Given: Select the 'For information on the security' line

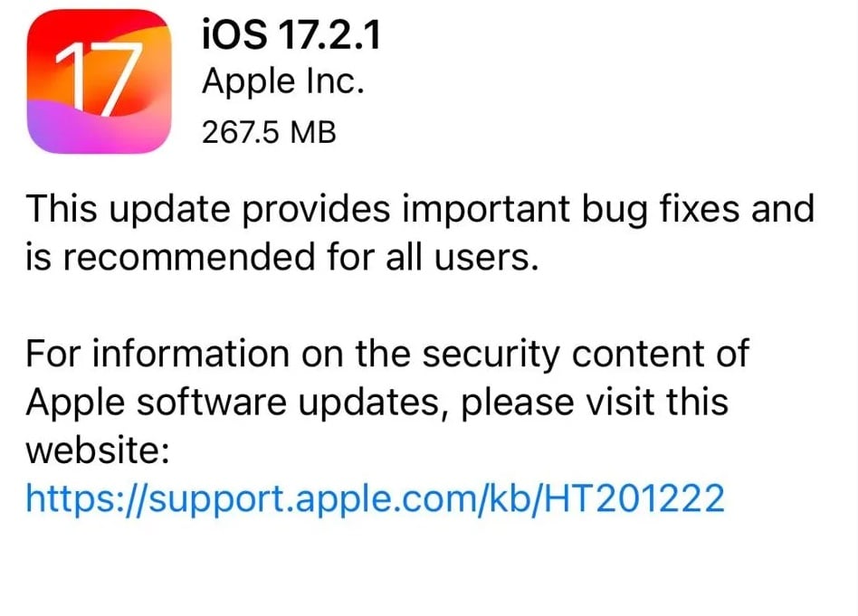Looking at the screenshot, I should tap(387, 354).
